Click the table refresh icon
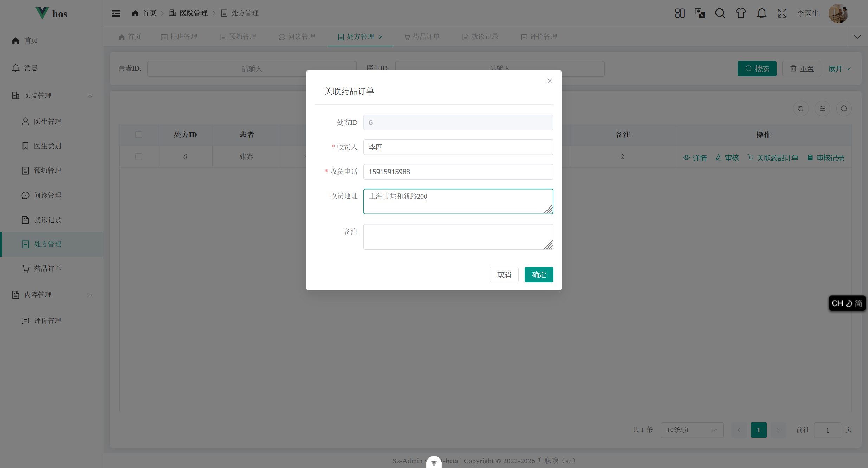 (x=801, y=109)
